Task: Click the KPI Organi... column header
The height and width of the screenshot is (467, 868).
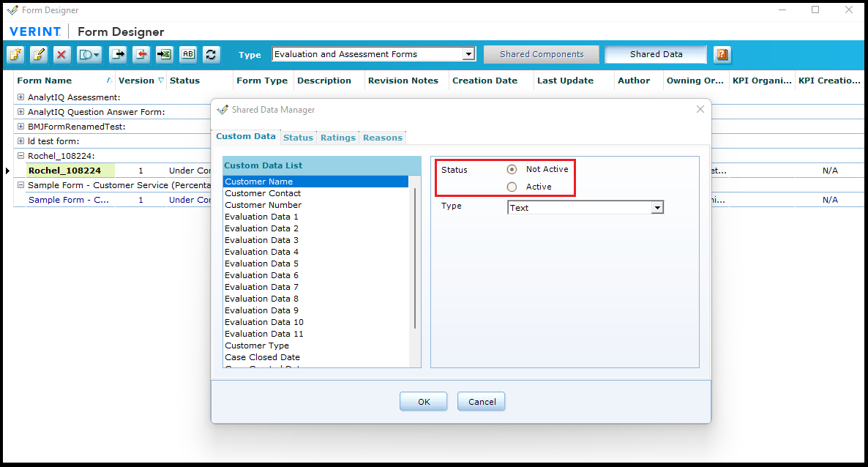Action: (763, 81)
